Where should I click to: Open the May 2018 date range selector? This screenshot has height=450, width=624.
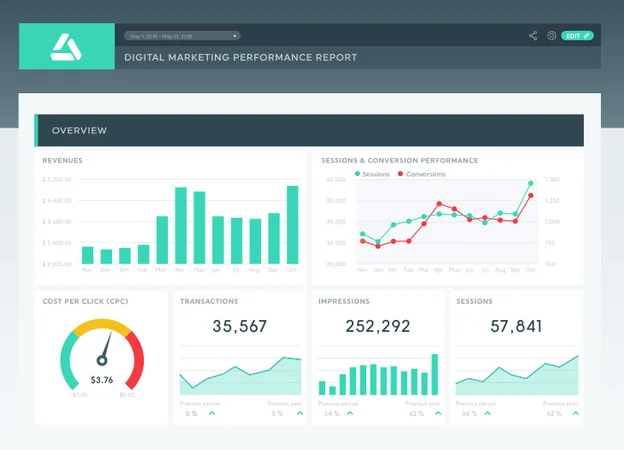[182, 36]
